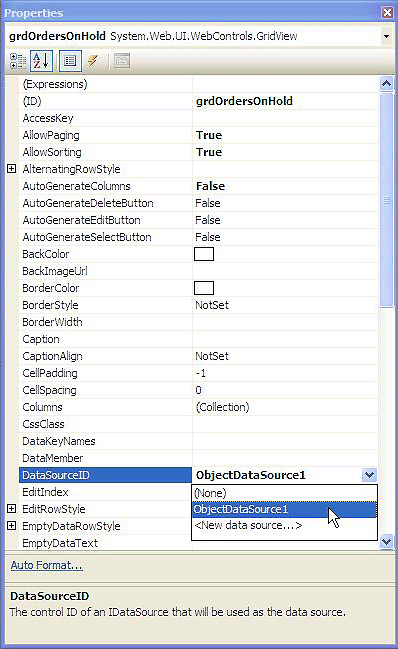
Task: Click the BackColor swatch
Action: [204, 254]
